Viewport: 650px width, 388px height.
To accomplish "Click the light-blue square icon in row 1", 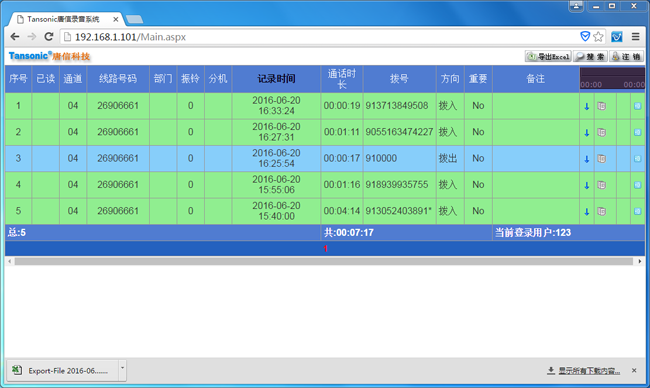I will coord(638,106).
